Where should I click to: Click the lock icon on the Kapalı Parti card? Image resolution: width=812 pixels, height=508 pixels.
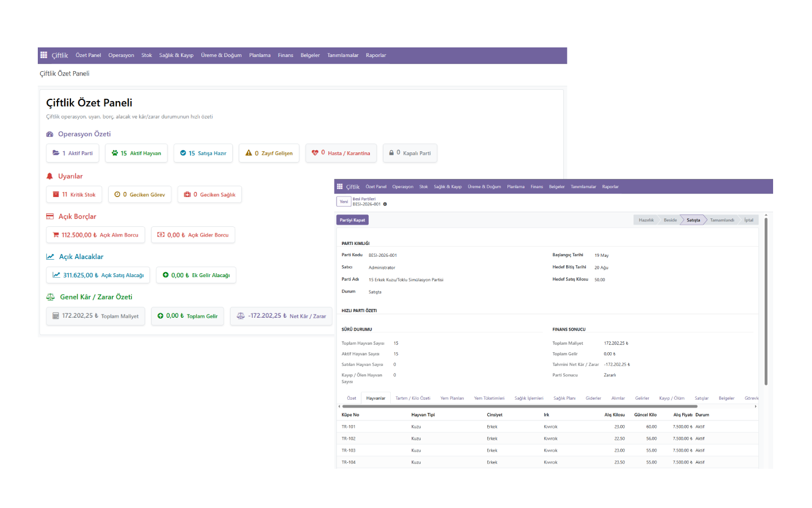point(391,153)
